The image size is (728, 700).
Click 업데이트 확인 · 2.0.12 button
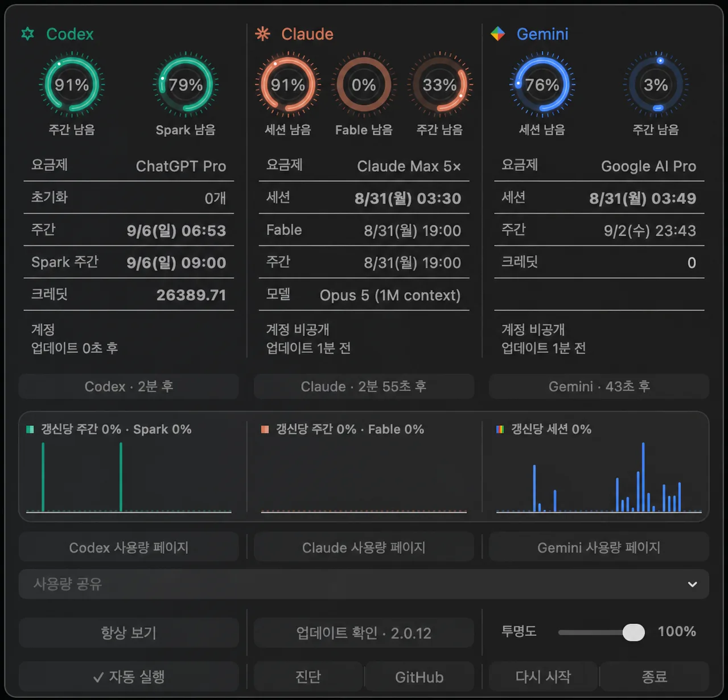364,633
